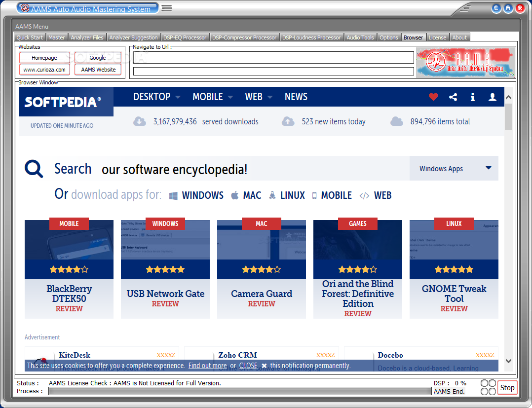Open the Analyzer Suggestion tab
The width and height of the screenshot is (532, 408).
[x=133, y=37]
